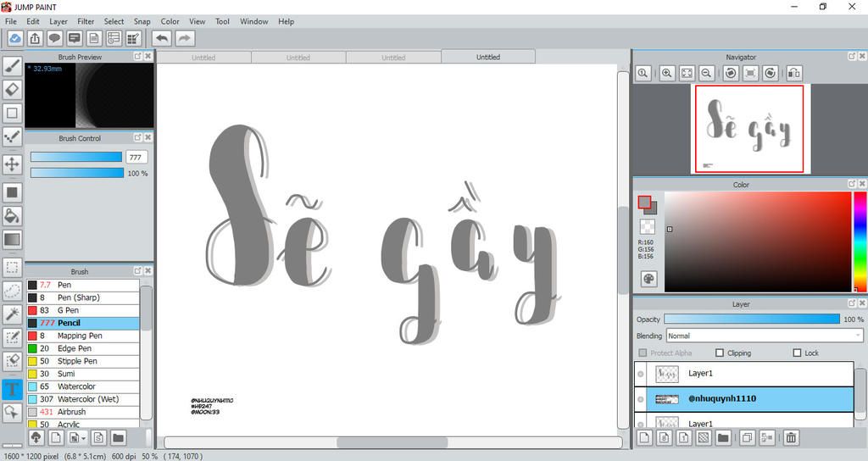868x461 pixels.
Task: Zoom in using the Navigator plus magnifier
Action: pyautogui.click(x=667, y=73)
